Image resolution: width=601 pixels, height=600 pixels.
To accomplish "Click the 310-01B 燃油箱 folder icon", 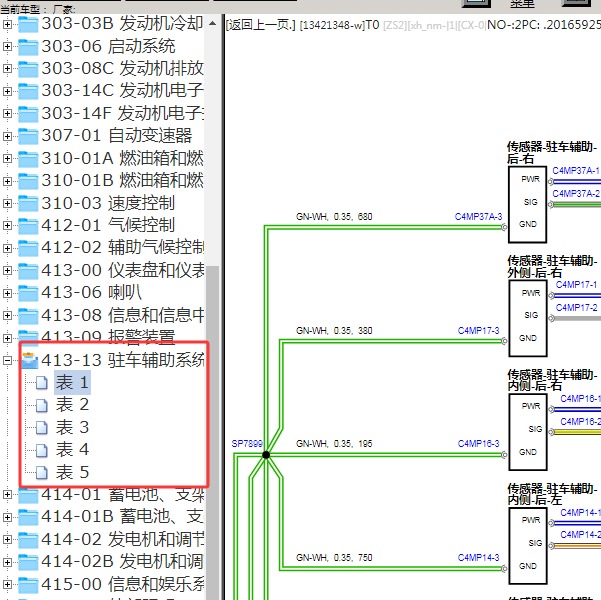I will click(28, 181).
